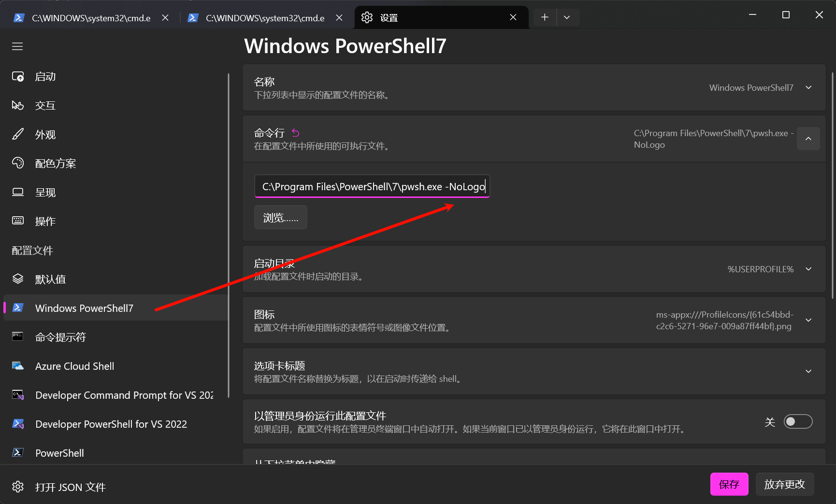This screenshot has height=504, width=836.
Task: Maximize the Windows Terminal window
Action: click(x=786, y=15)
